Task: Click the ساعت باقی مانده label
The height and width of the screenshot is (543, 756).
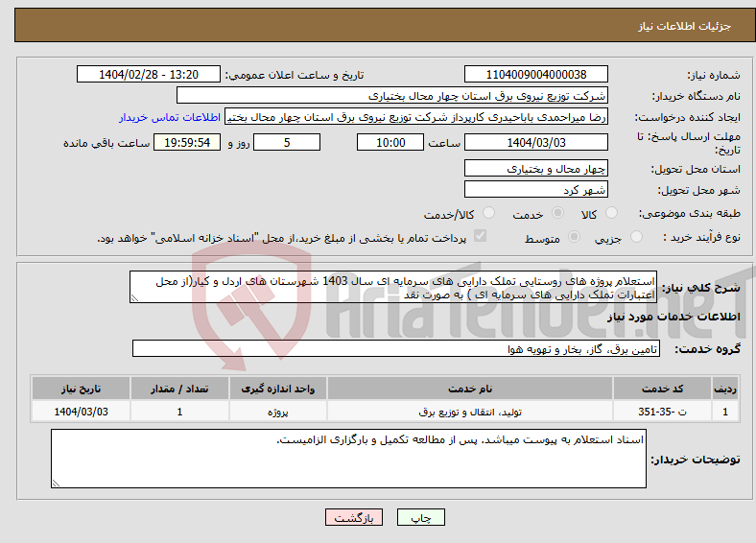Action: pos(106,143)
